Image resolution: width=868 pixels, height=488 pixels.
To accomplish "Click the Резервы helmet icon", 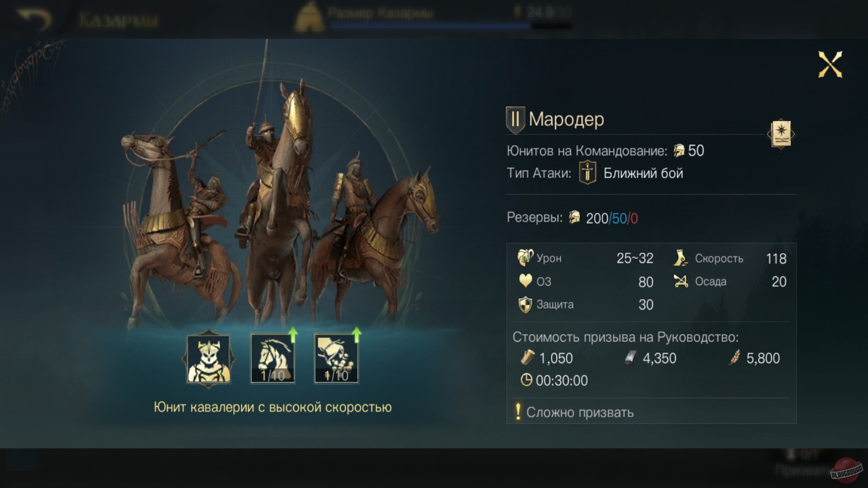I will point(574,217).
